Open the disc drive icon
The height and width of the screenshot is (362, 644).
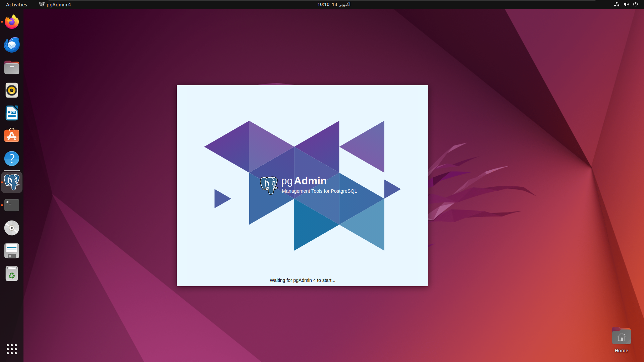[x=12, y=228]
